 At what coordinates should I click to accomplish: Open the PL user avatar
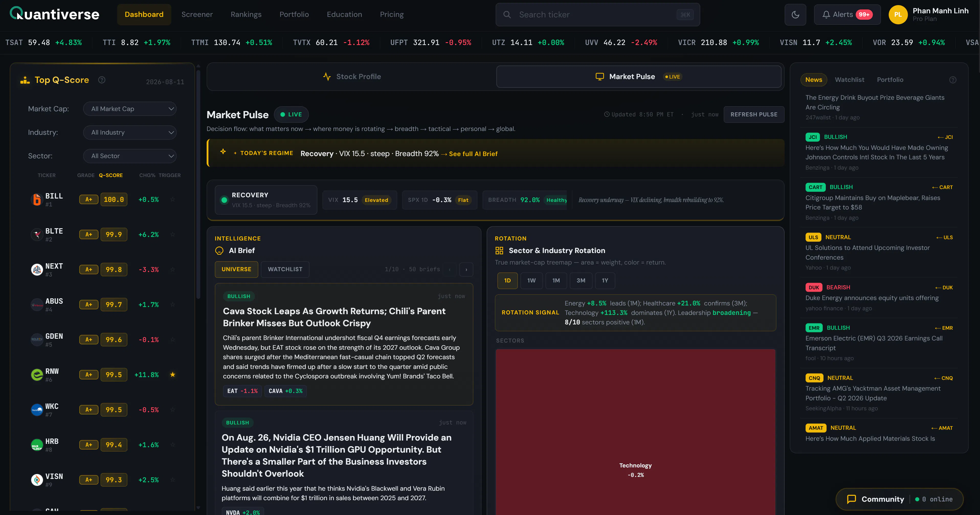point(898,15)
